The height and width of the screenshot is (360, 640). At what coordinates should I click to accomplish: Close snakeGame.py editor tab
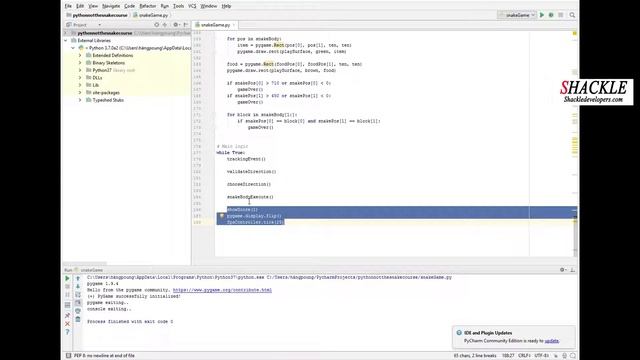(x=234, y=25)
